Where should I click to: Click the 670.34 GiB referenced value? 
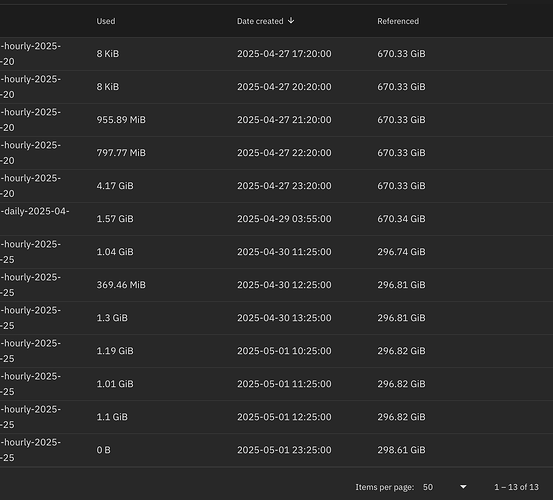[x=401, y=219]
